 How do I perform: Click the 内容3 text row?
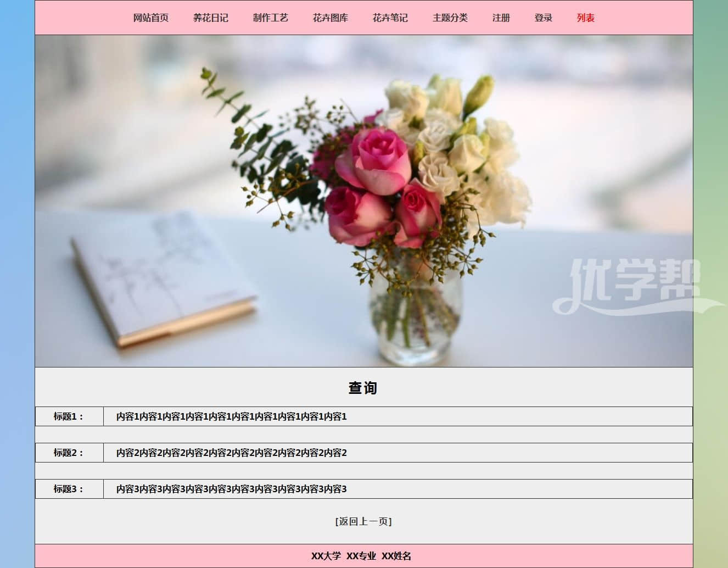click(231, 489)
